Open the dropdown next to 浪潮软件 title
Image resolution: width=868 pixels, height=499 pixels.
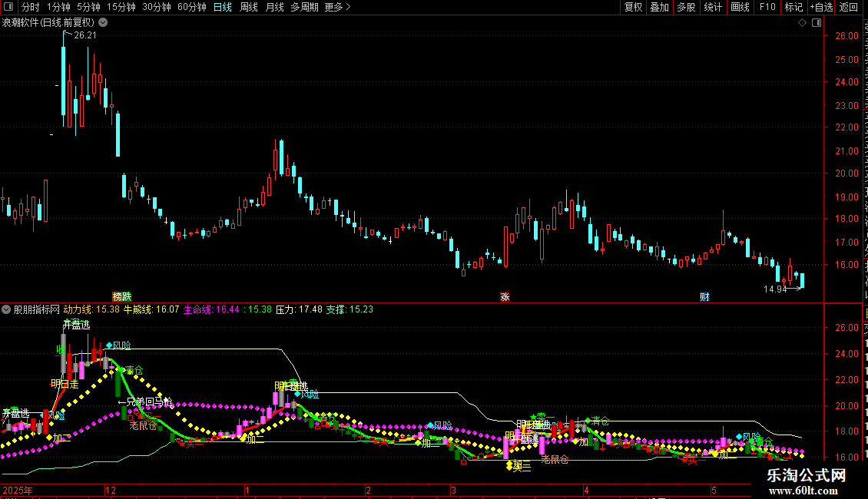(x=103, y=23)
